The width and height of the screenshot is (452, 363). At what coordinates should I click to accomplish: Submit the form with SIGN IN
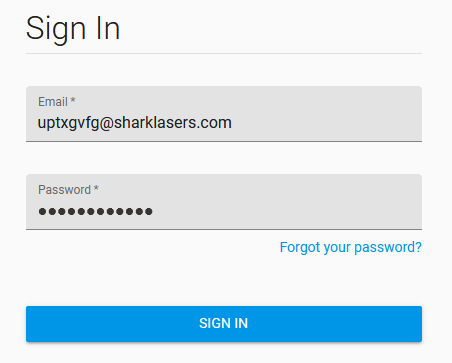click(224, 324)
